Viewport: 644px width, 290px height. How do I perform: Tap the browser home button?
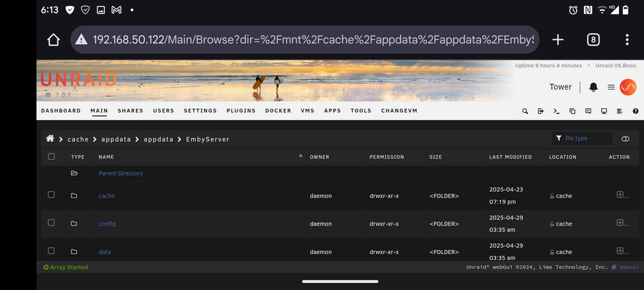click(x=53, y=40)
